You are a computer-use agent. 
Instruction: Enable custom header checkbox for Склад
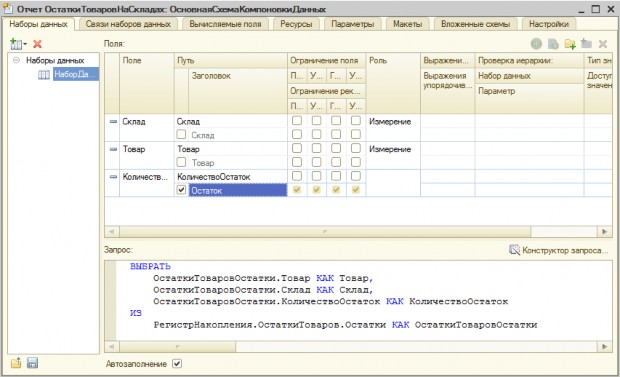181,135
